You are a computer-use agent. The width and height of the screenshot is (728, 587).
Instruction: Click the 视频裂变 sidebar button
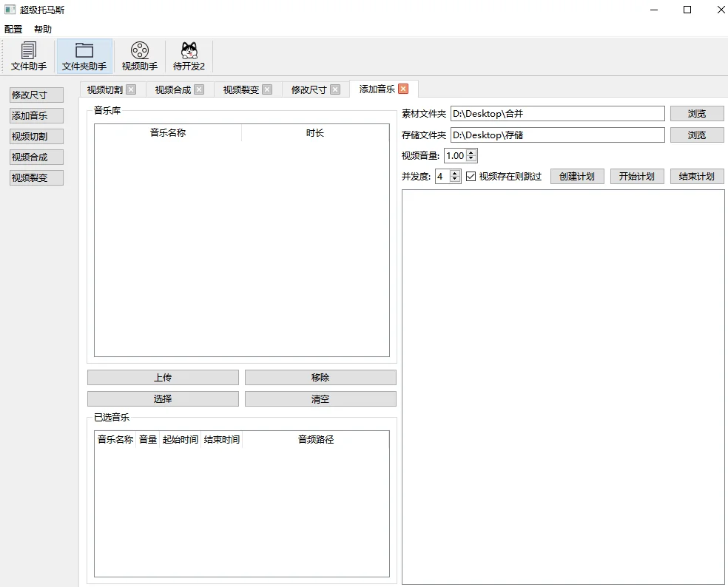tap(37, 177)
